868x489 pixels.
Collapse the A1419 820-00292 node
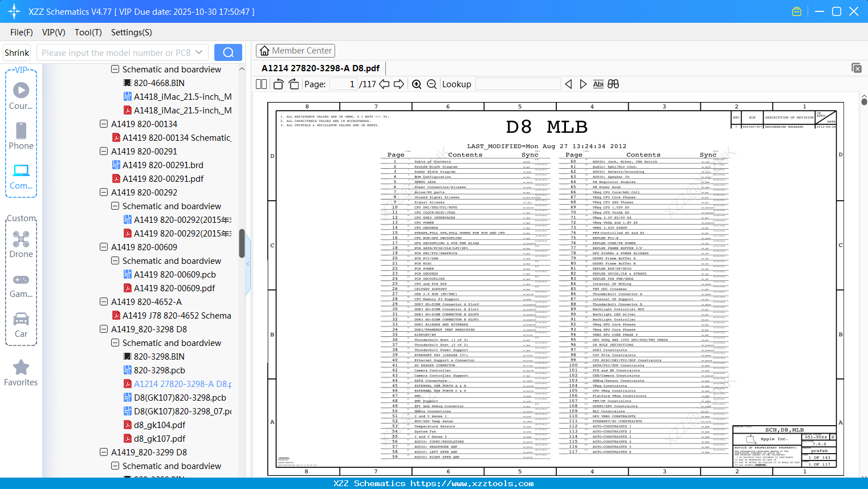(x=104, y=193)
